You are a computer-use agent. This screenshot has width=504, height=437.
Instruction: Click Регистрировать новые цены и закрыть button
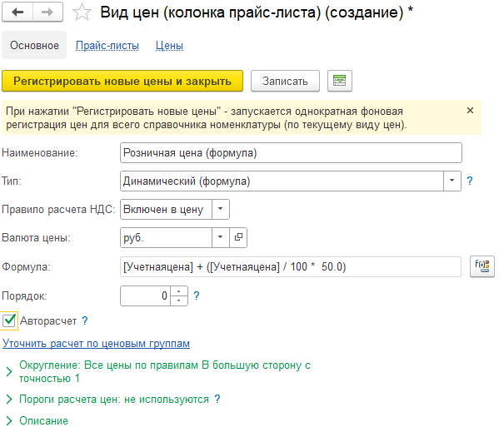(122, 81)
